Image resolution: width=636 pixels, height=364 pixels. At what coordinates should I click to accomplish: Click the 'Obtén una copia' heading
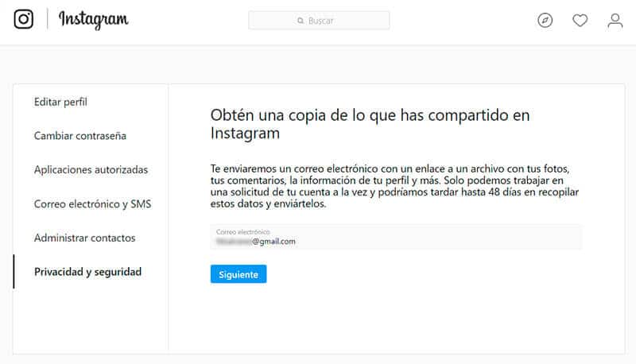pyautogui.click(x=370, y=124)
